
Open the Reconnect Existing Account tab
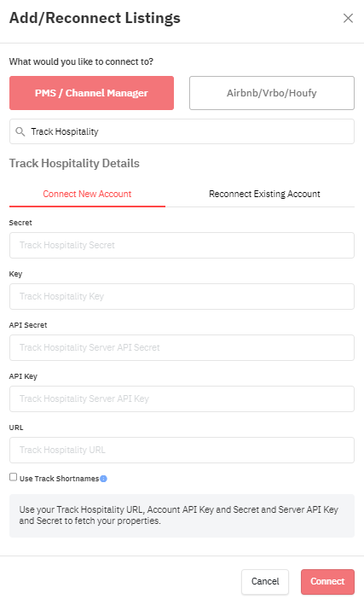(264, 194)
